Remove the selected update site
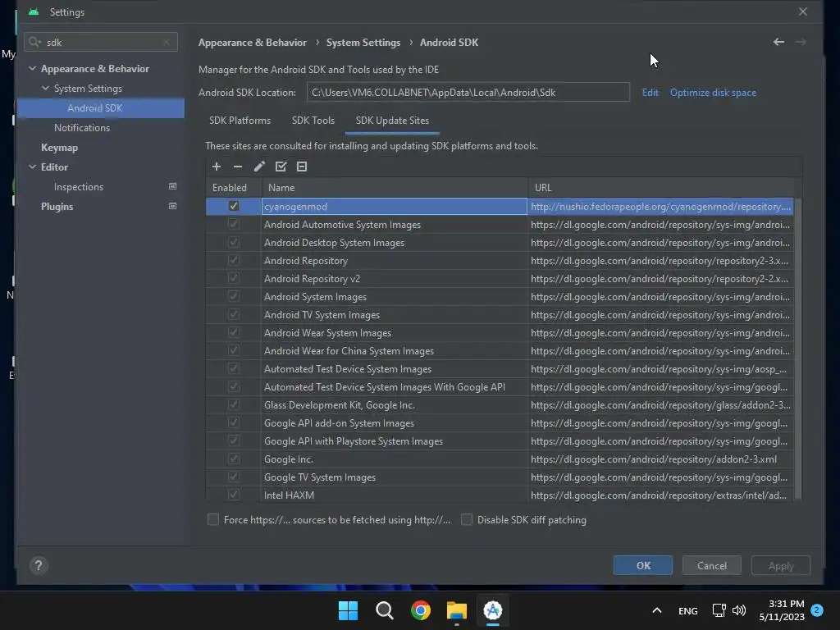840x630 pixels. pyautogui.click(x=238, y=167)
